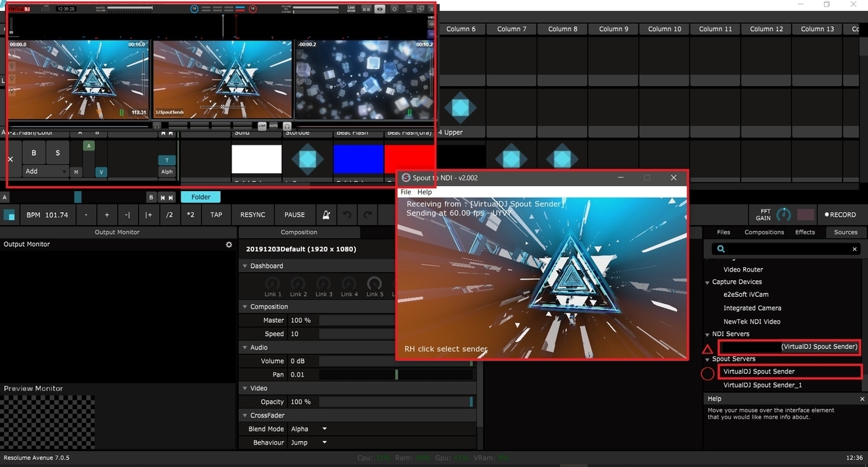Clear the Sources search field
The image size is (868, 467).
[x=854, y=249]
